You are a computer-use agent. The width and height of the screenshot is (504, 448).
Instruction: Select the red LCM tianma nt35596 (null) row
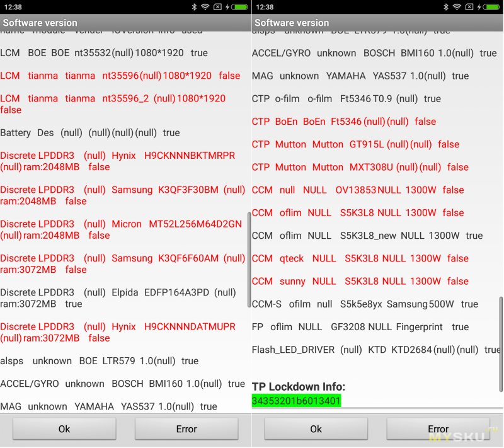[120, 76]
